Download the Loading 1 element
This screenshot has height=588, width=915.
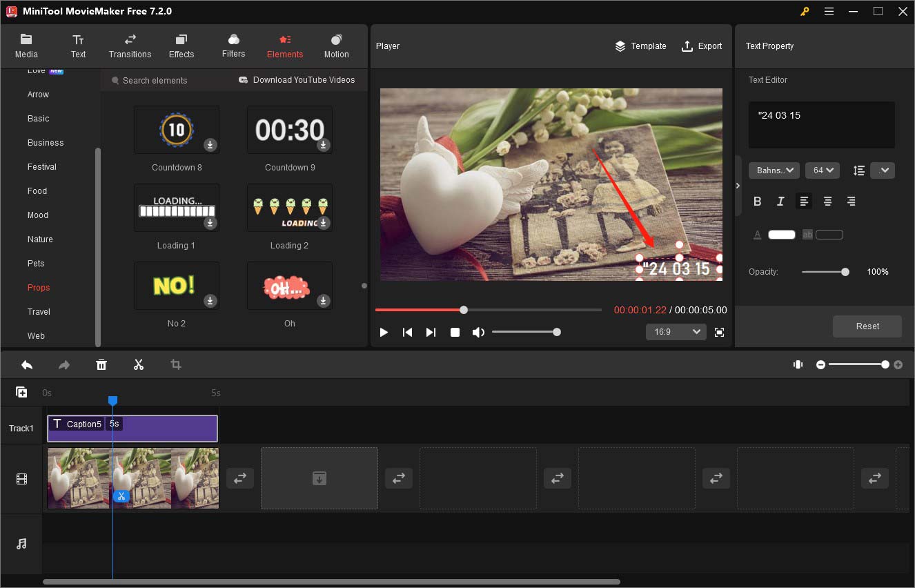210,223
